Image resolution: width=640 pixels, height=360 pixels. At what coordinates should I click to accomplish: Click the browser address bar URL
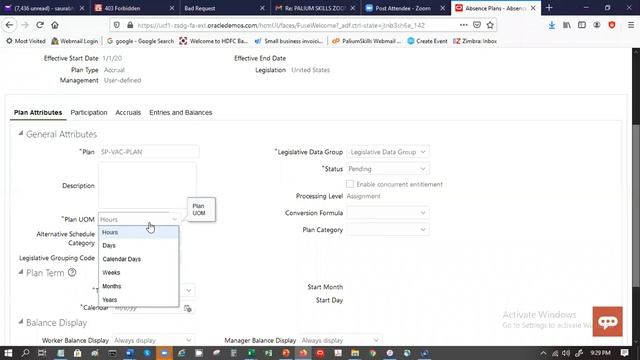(x=281, y=25)
